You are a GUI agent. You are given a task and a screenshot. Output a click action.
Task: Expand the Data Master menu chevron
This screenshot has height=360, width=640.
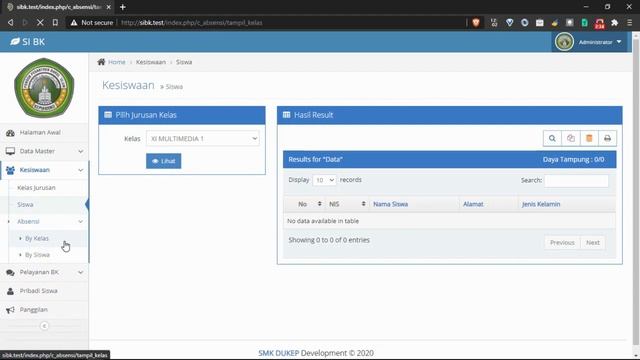[80, 151]
